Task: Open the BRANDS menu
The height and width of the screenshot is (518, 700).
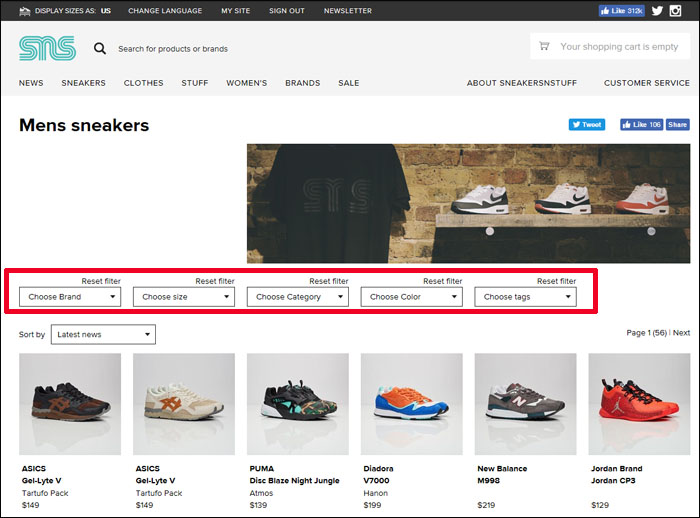Action: coord(303,83)
